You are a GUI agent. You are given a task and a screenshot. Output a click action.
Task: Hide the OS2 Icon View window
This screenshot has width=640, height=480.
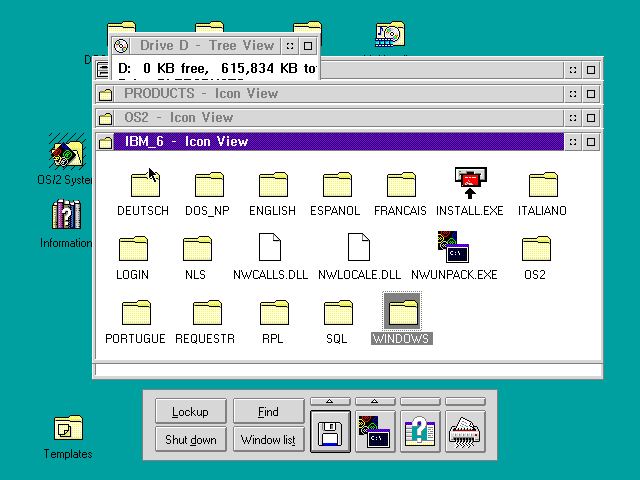[x=573, y=118]
